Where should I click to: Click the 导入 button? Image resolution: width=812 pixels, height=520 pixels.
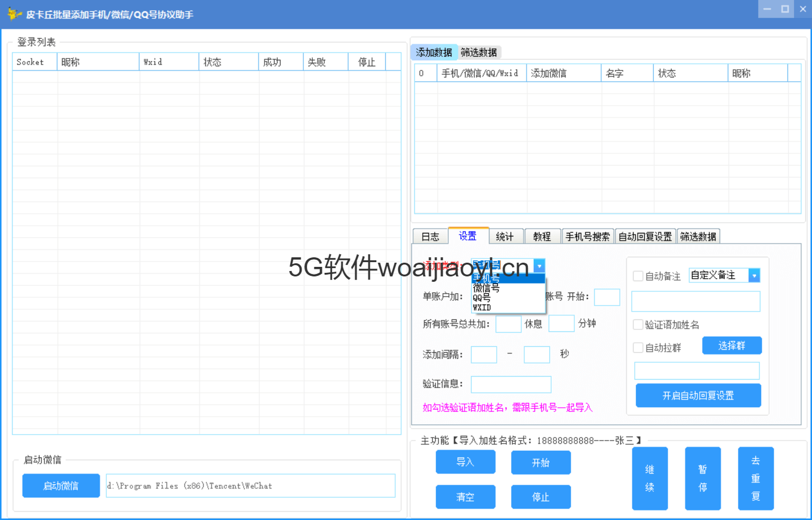coord(465,462)
